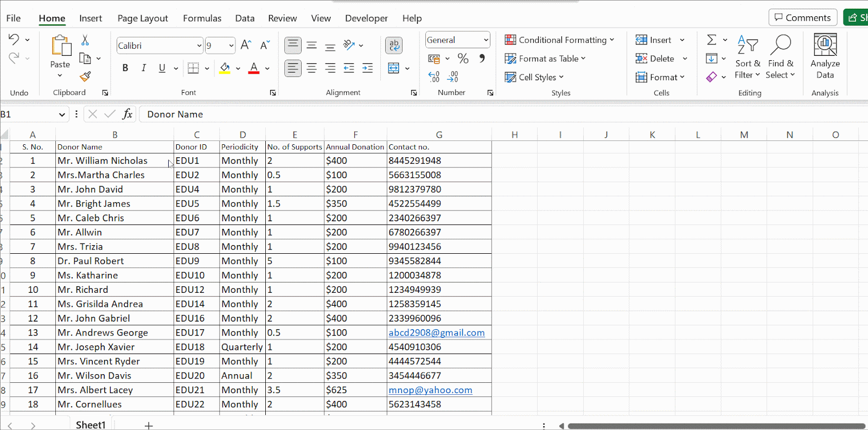Click the Decrease Indent icon
868x430 pixels.
(x=349, y=68)
